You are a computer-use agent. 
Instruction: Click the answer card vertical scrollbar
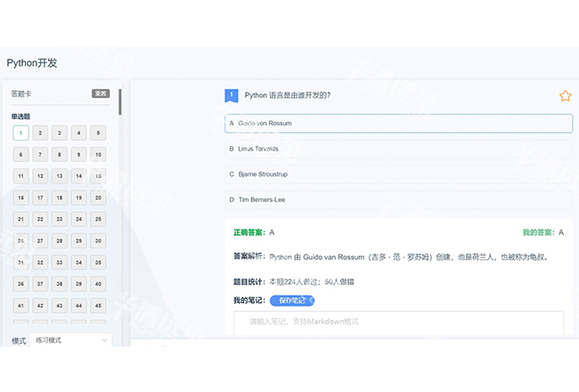click(120, 102)
